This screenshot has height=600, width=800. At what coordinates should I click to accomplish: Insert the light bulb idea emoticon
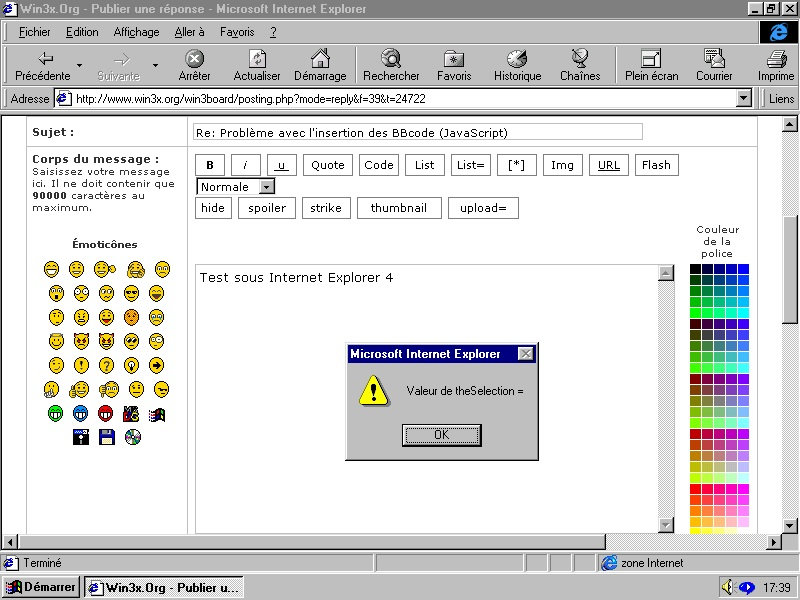pos(131,365)
